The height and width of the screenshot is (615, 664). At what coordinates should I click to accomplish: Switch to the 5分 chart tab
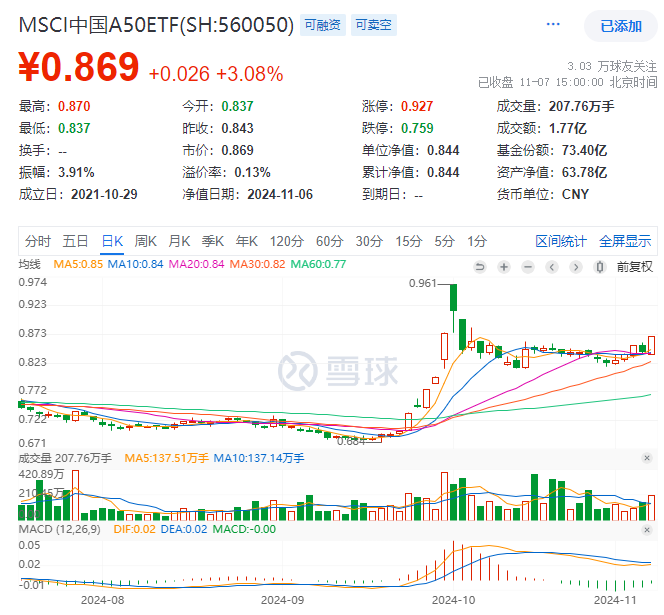point(444,241)
